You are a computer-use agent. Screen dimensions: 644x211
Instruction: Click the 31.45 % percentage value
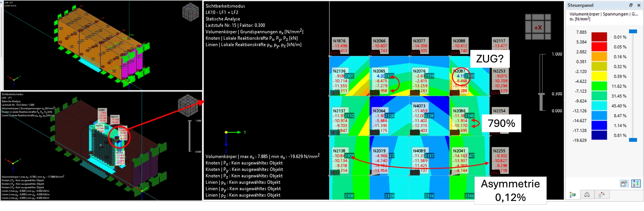pyautogui.click(x=619, y=96)
